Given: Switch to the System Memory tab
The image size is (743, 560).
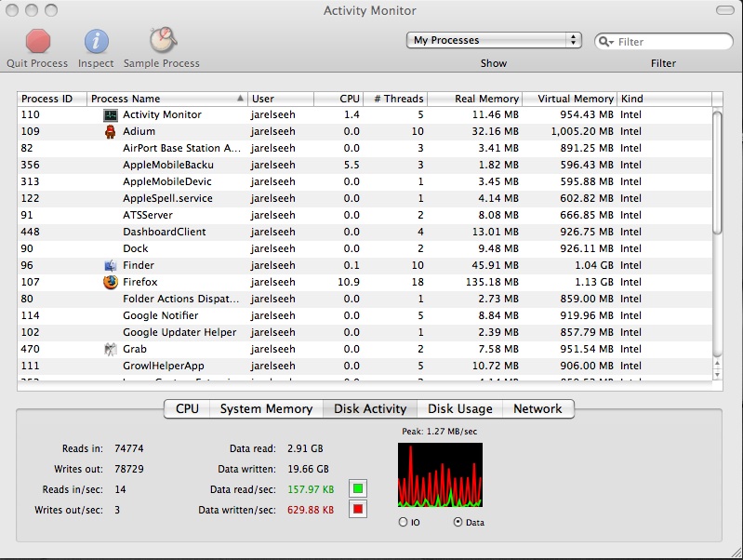Looking at the screenshot, I should point(266,408).
